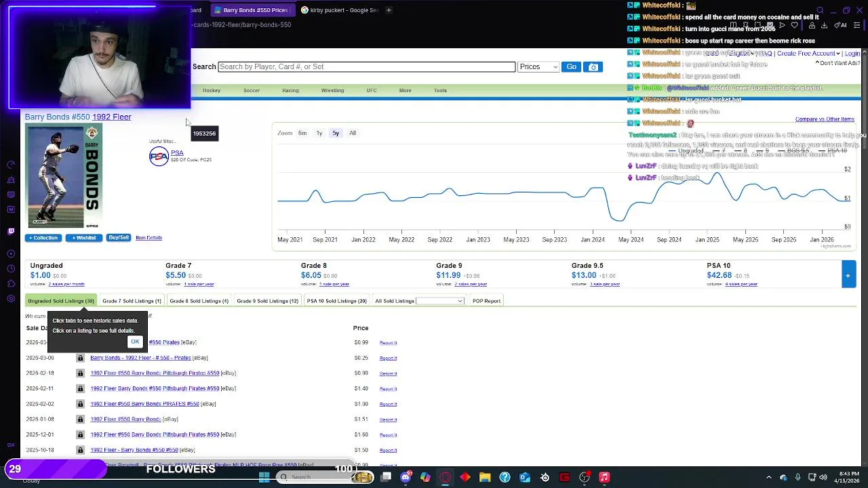Set chart zoom to 5y
This screenshot has height=488, width=868.
pos(336,133)
